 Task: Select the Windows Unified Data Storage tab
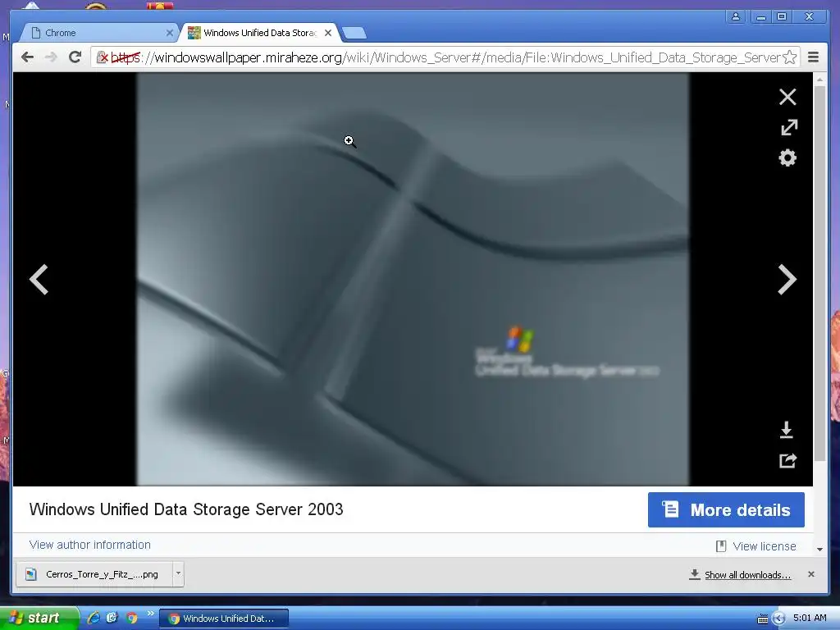[x=260, y=33]
